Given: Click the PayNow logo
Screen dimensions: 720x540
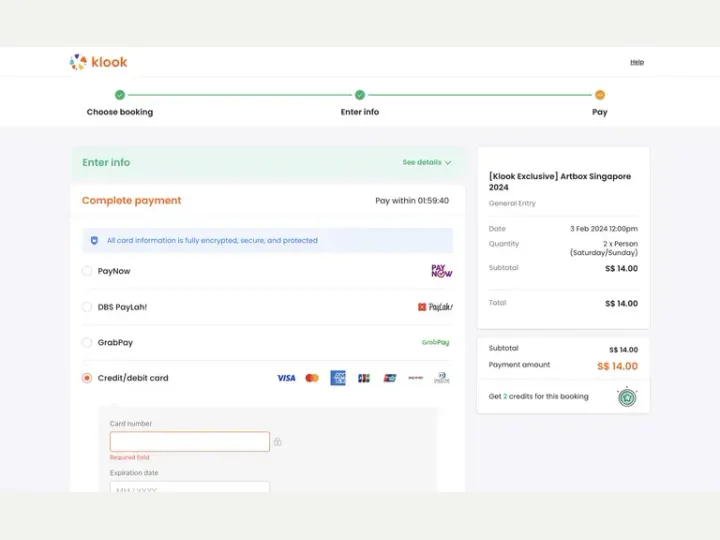Looking at the screenshot, I should [x=441, y=271].
